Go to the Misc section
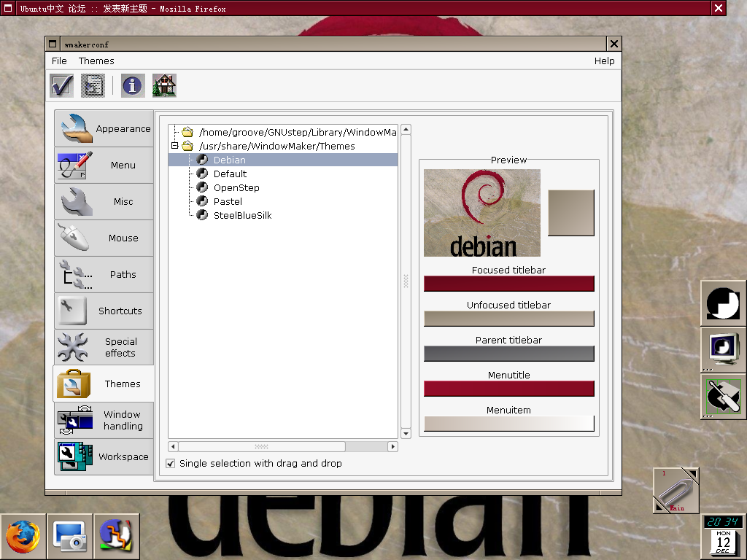 pos(104,201)
